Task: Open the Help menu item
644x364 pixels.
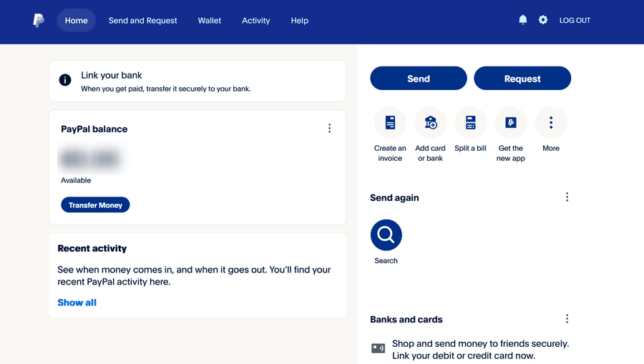Action: point(299,21)
